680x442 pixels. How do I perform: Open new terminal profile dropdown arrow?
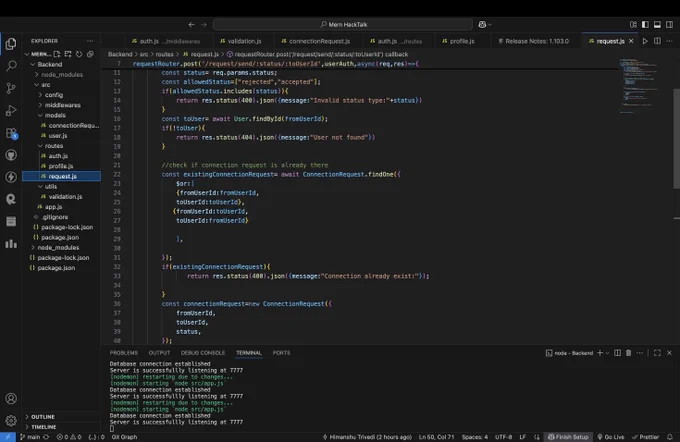[607, 353]
